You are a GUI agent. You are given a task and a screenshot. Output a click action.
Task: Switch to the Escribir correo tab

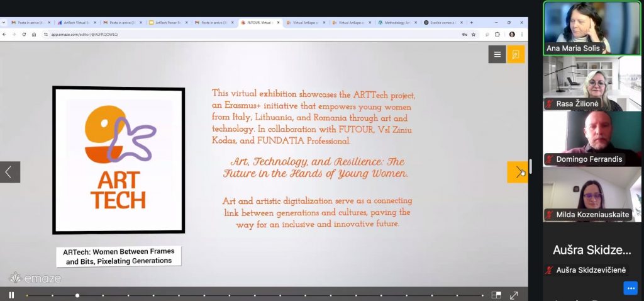[x=443, y=23]
